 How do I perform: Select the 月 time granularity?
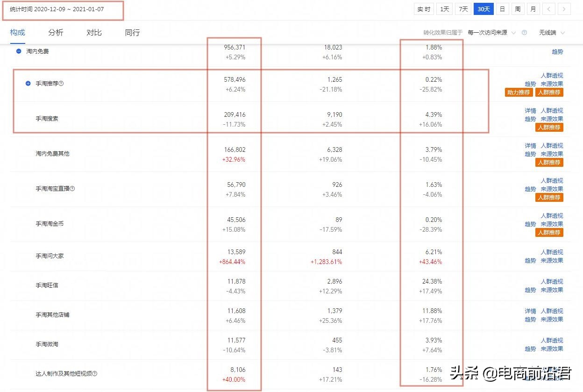click(x=533, y=9)
